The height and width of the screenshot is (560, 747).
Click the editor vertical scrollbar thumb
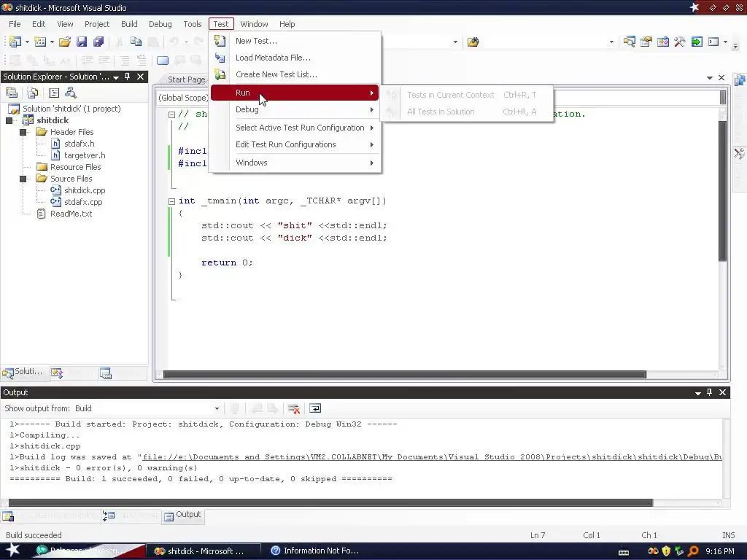[x=722, y=190]
